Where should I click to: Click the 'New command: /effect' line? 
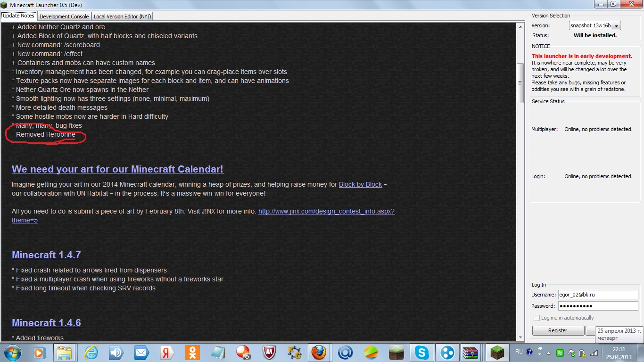point(47,54)
